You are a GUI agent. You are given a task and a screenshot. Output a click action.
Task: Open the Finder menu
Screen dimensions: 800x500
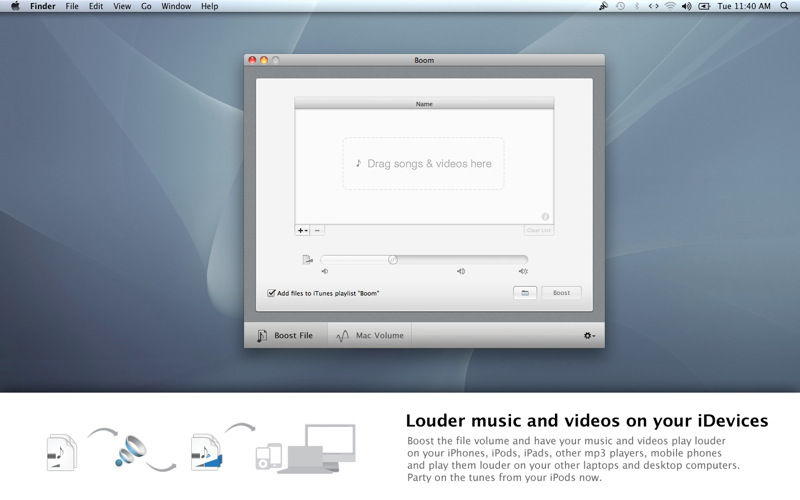point(42,6)
